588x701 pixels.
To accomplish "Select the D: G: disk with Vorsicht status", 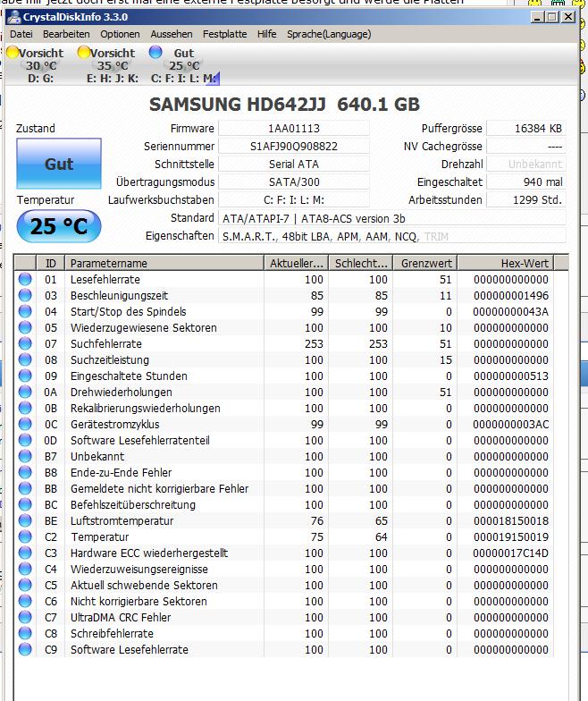I will pyautogui.click(x=36, y=65).
